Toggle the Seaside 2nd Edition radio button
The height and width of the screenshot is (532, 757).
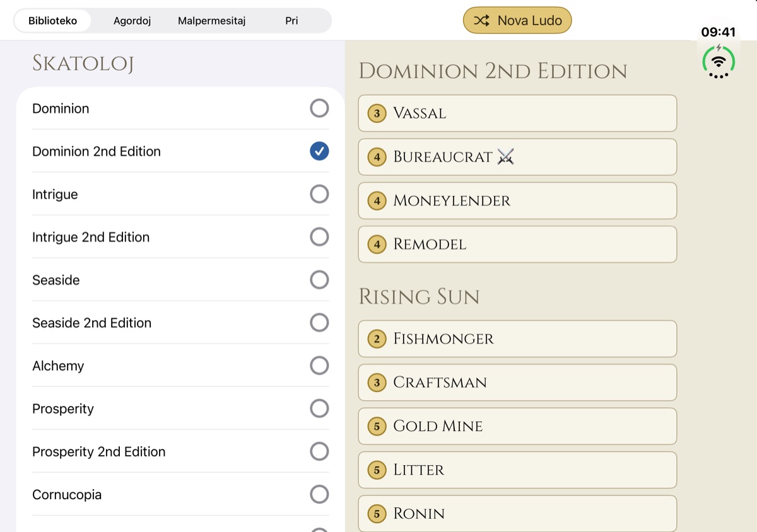(x=319, y=323)
